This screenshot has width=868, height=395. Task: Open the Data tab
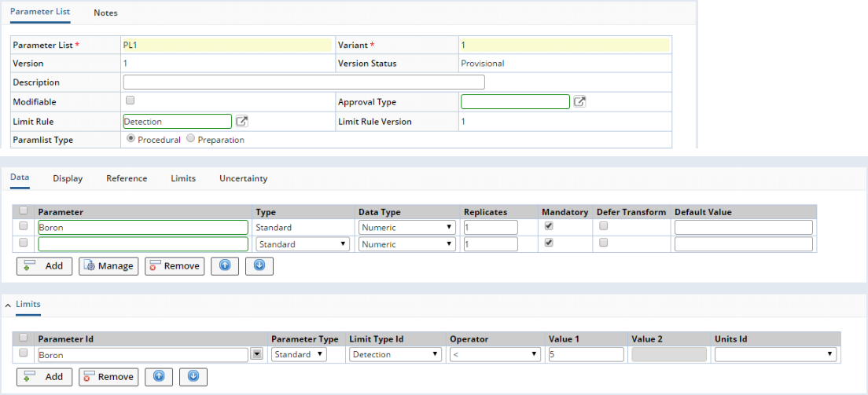tap(20, 177)
